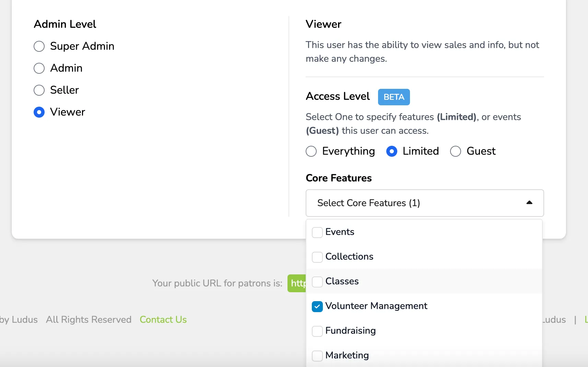This screenshot has height=367, width=588.
Task: Check the Events checkbox
Action: pos(317,232)
